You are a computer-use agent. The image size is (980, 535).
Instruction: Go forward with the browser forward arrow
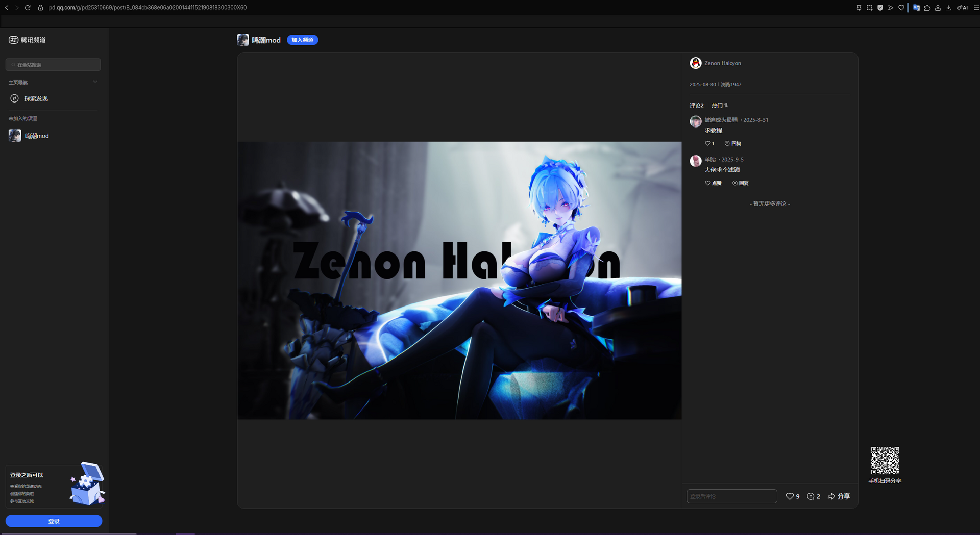click(x=17, y=8)
